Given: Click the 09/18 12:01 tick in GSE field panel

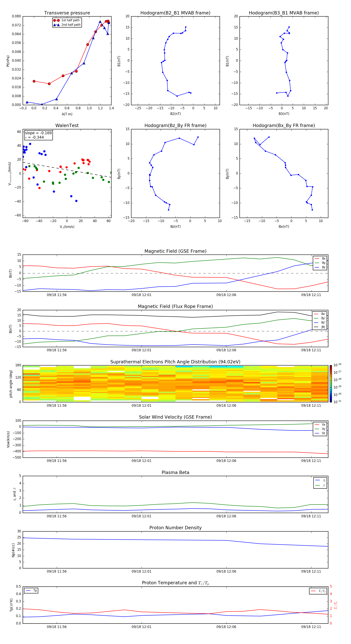Looking at the screenshot, I should coord(141,295).
